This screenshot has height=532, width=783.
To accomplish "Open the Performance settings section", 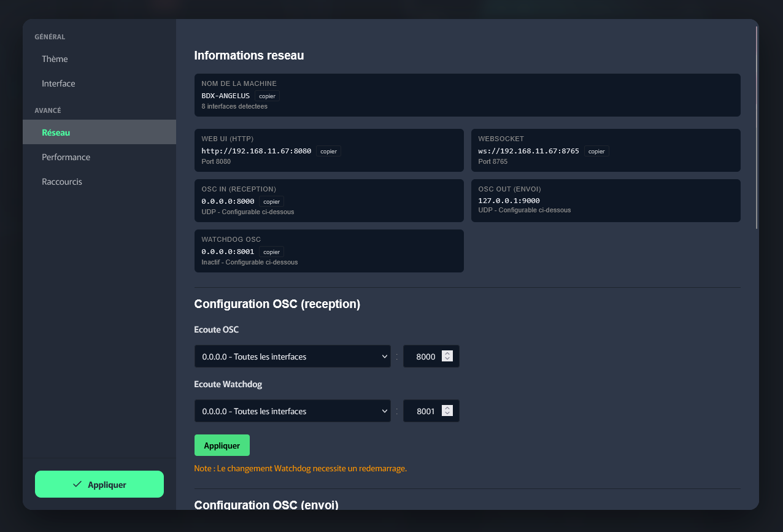I will 66,156.
